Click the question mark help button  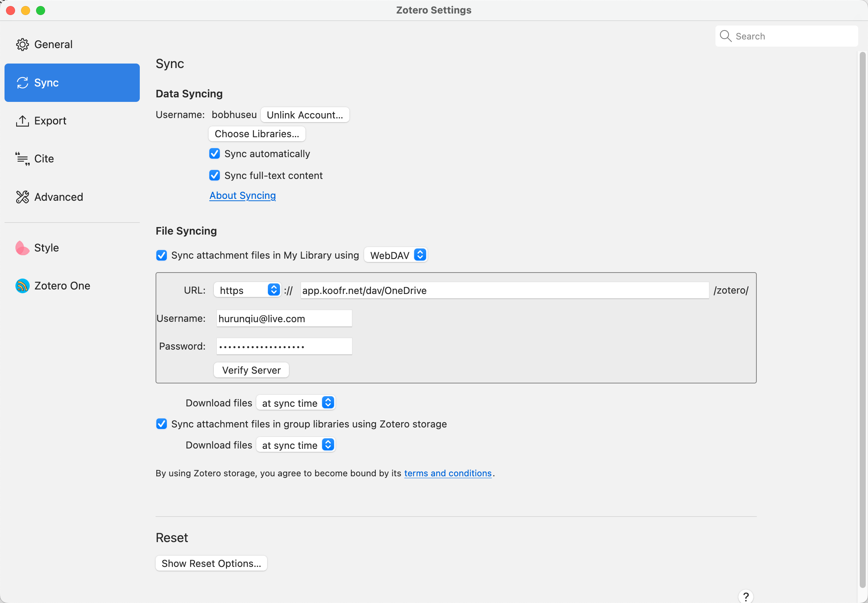pos(746,596)
